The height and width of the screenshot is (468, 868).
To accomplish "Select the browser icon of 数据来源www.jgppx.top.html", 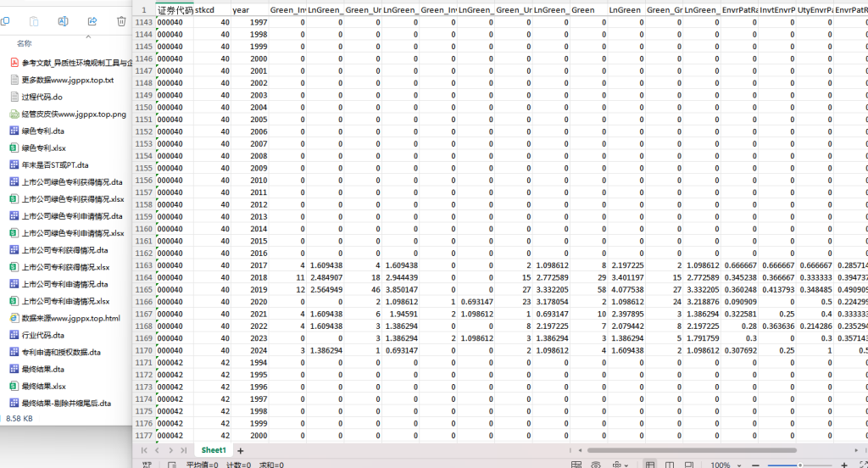I will pyautogui.click(x=14, y=318).
